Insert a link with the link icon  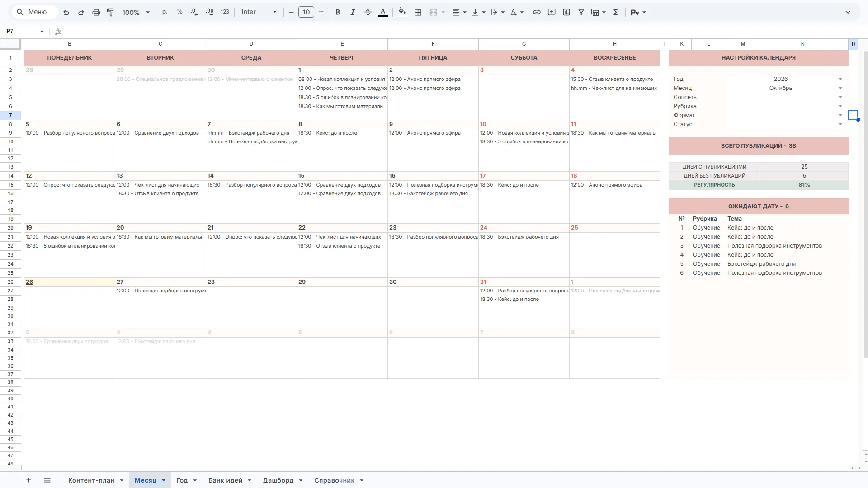point(537,12)
